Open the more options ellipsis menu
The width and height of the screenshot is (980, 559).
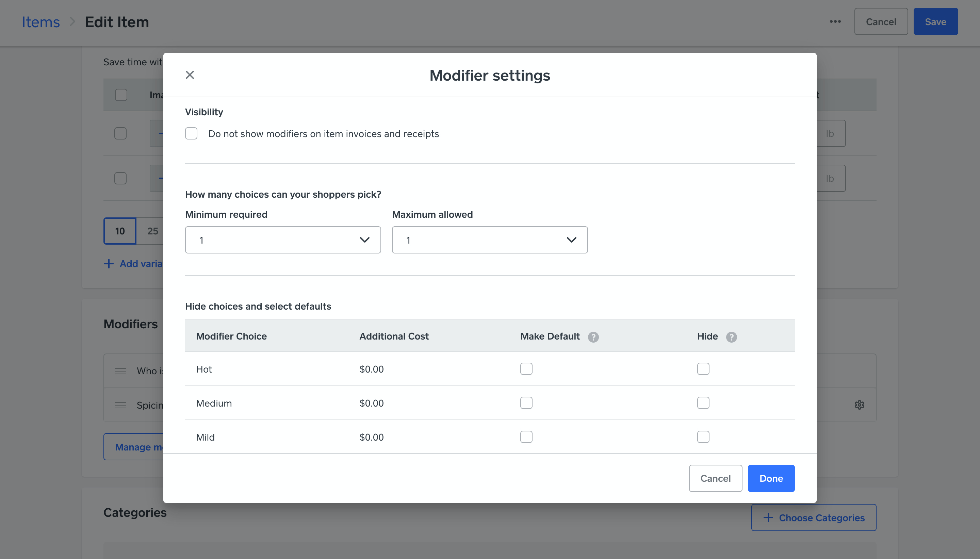[x=835, y=22]
